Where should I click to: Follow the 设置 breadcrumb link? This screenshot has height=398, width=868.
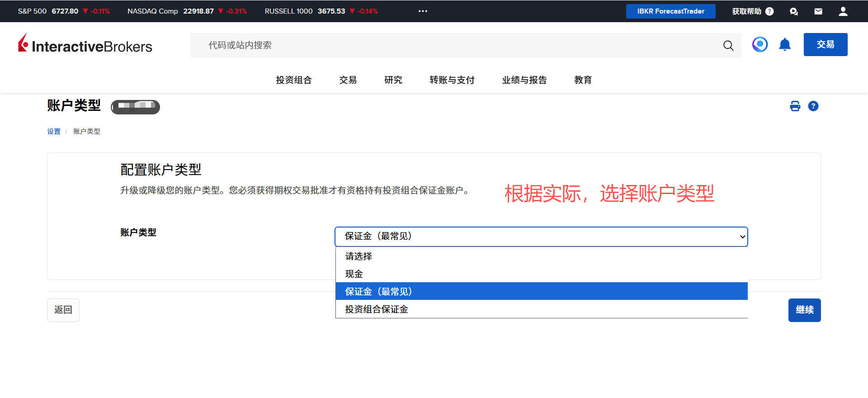pyautogui.click(x=54, y=132)
